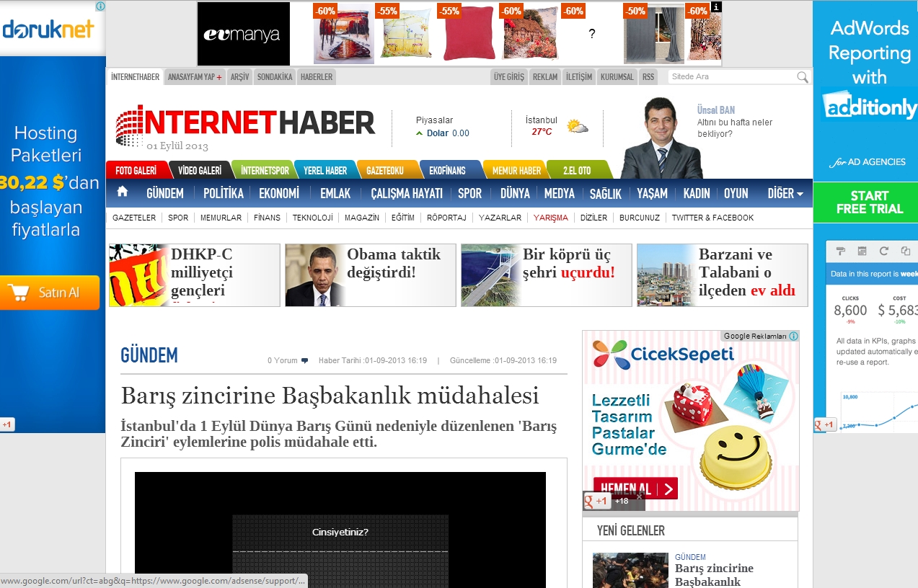Expand the Google Reklamları info disclosure icon

[x=793, y=335]
